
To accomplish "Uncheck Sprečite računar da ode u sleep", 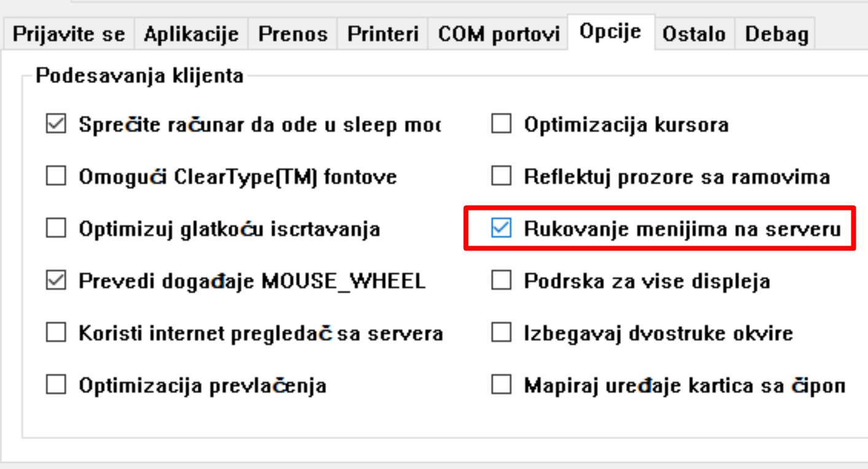I will pos(56,125).
